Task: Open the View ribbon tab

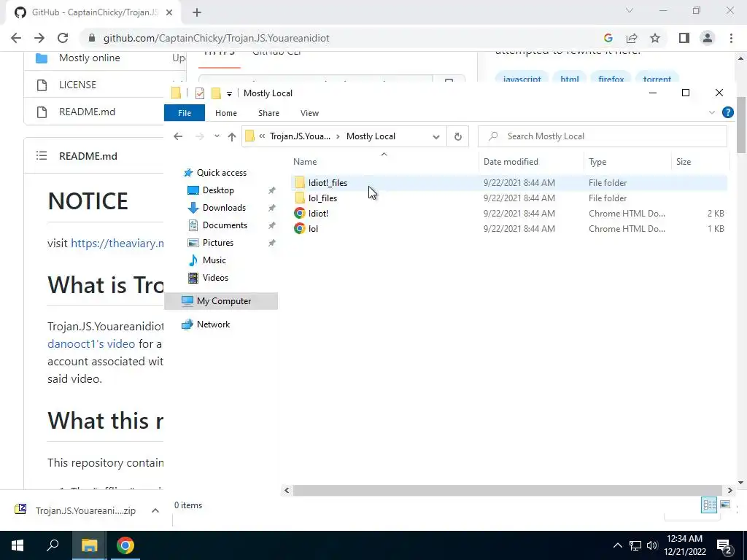Action: click(309, 113)
